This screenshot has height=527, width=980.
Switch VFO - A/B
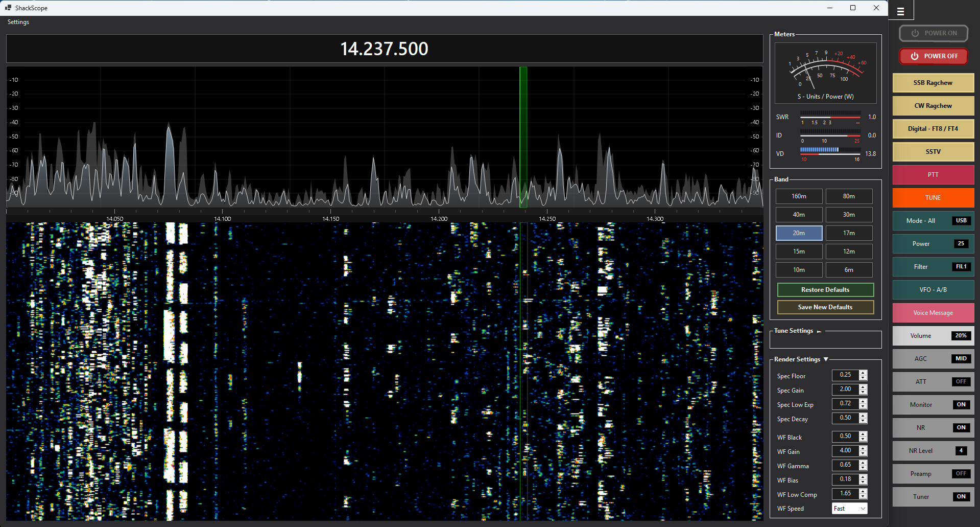tap(933, 290)
